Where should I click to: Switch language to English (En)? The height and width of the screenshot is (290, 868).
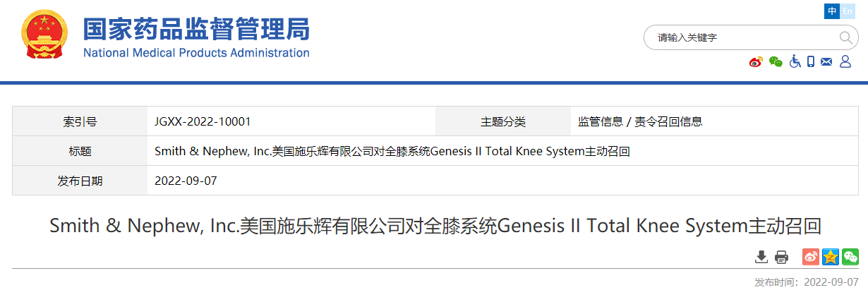tap(848, 11)
